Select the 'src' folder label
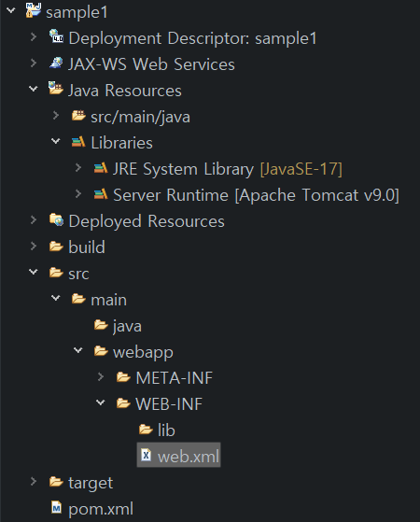The height and width of the screenshot is (522, 420). [78, 275]
